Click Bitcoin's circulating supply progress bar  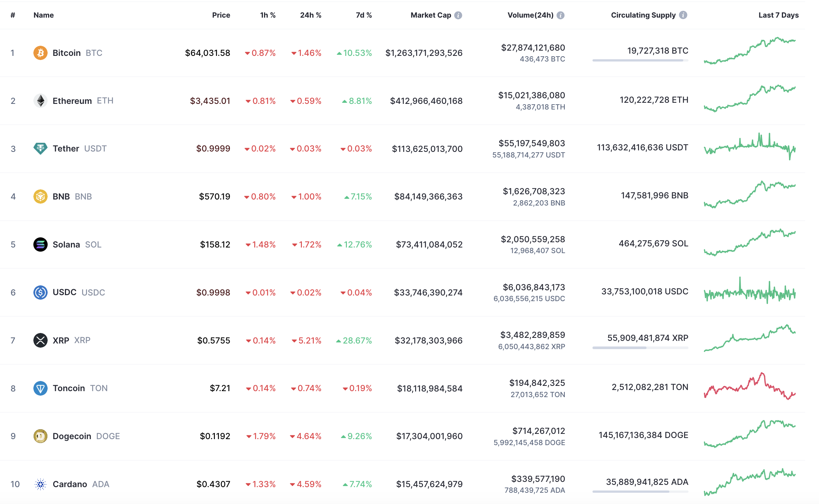coord(640,60)
